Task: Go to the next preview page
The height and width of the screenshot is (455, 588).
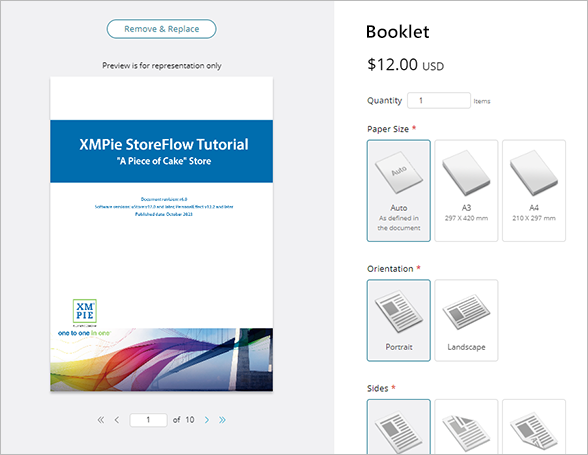Action: [x=207, y=420]
